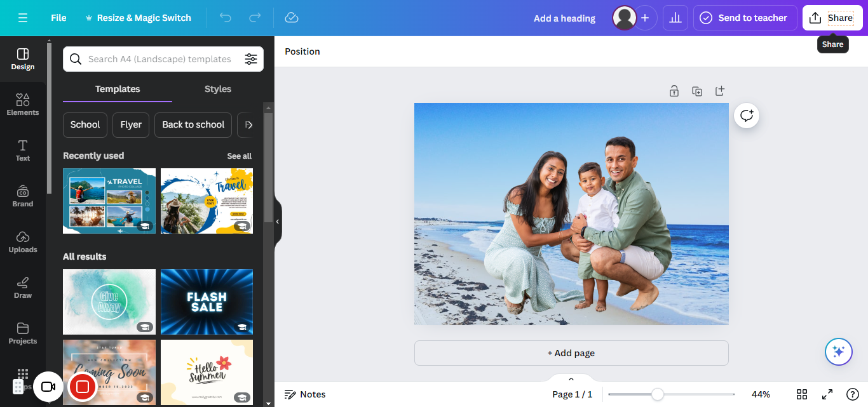This screenshot has width=868, height=407.
Task: Choose the Hello Summer template
Action: [x=207, y=372]
